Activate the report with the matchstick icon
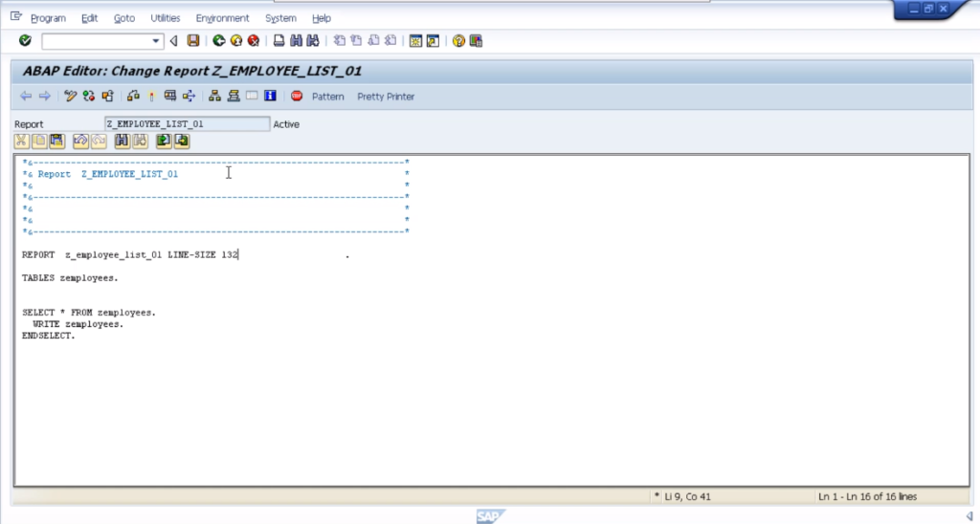The width and height of the screenshot is (980, 524). coord(151,97)
